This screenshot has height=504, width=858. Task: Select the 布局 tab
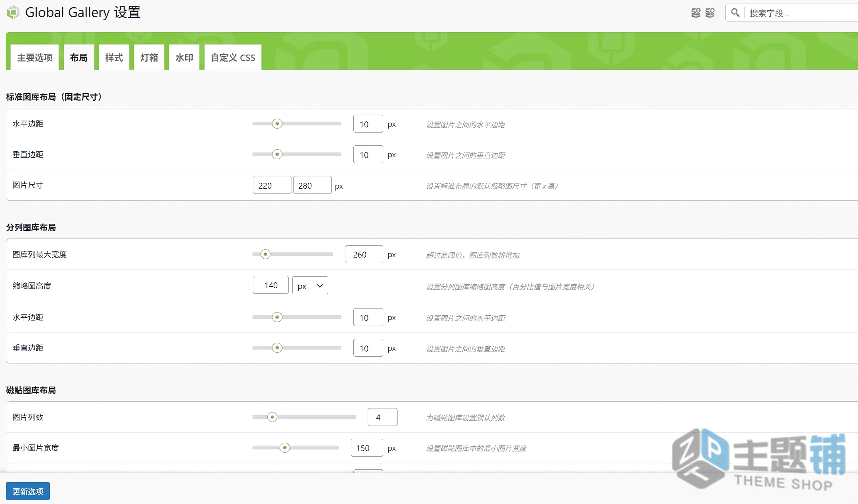point(79,57)
